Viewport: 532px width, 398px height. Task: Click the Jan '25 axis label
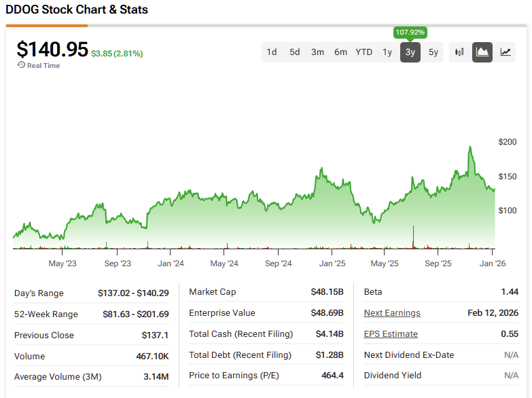click(332, 264)
